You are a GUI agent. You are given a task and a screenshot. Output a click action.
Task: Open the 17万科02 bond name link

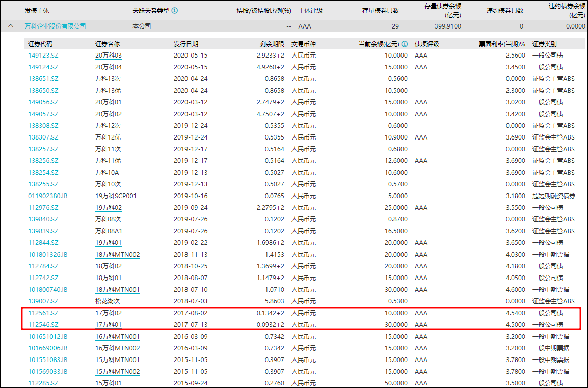coord(109,313)
